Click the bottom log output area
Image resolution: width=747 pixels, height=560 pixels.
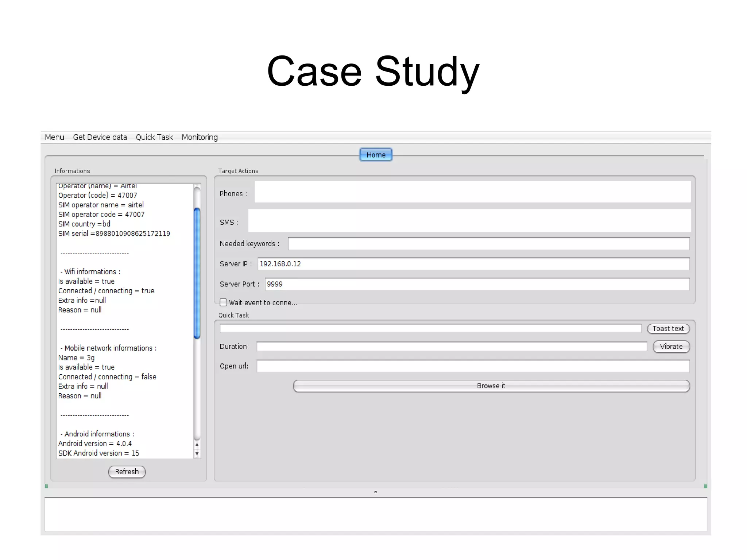point(376,514)
